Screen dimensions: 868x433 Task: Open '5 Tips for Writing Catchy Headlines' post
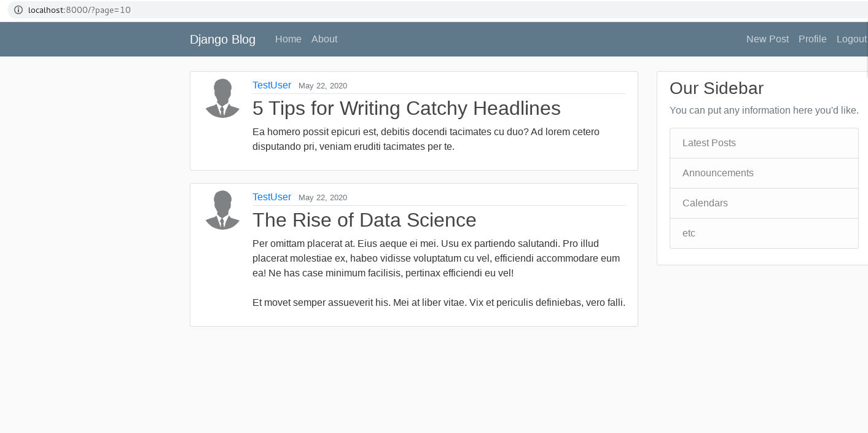[406, 109]
